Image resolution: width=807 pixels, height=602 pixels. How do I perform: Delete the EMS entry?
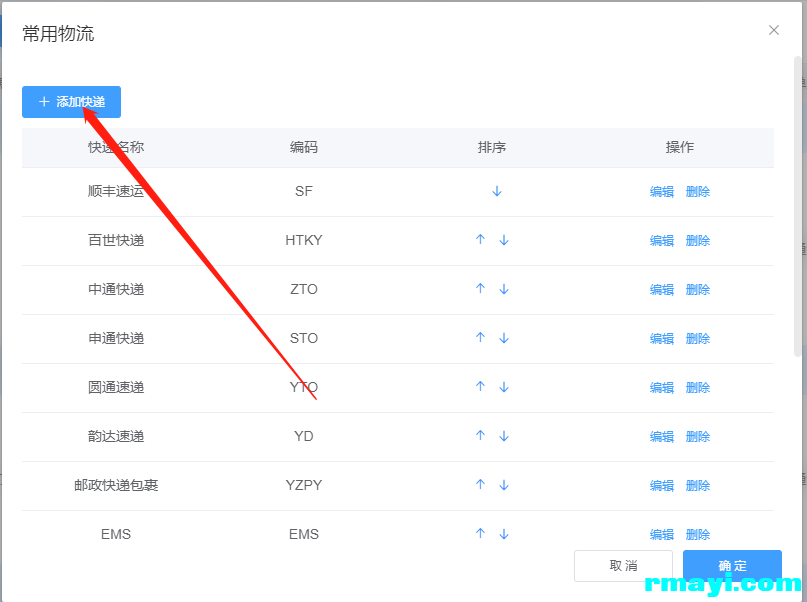698,535
